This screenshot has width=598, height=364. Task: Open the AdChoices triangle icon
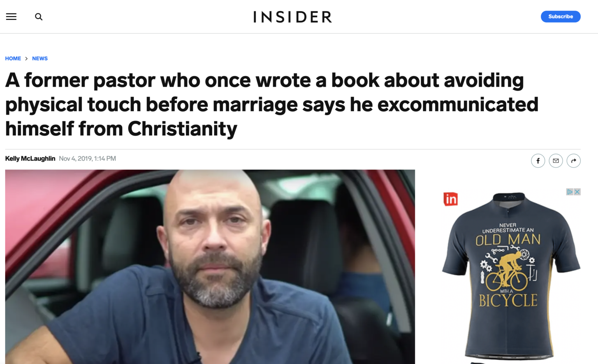(x=570, y=192)
